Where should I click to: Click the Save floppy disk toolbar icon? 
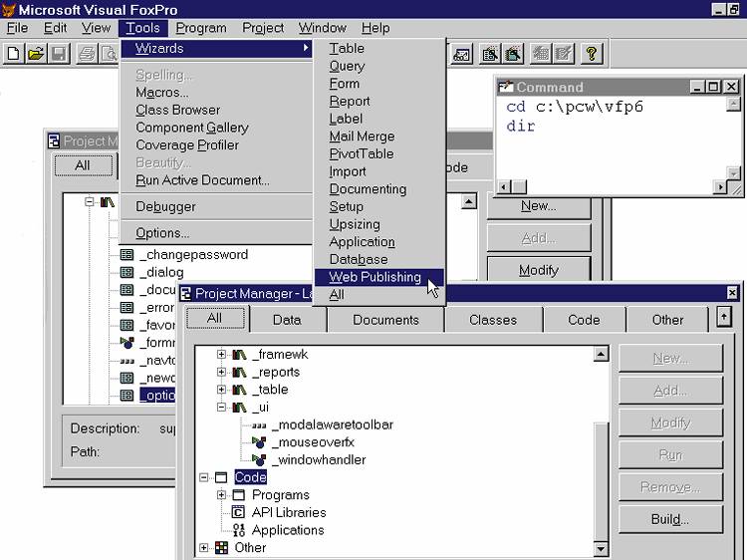59,54
